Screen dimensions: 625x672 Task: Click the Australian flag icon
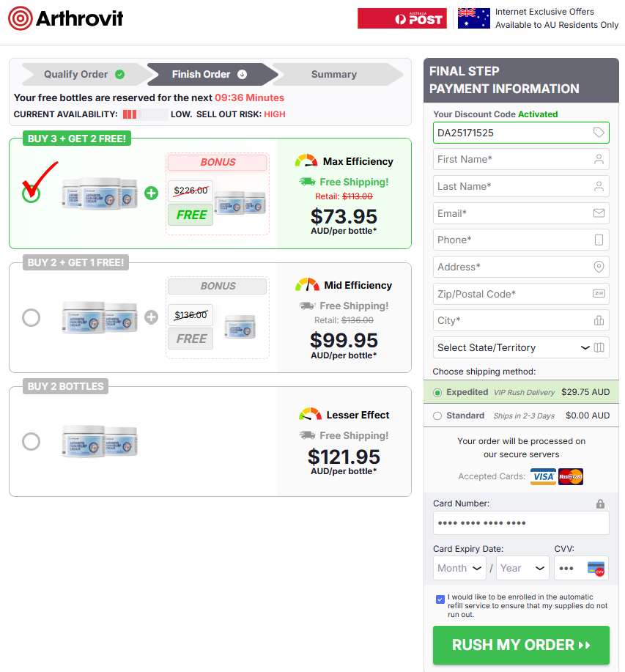tap(473, 18)
